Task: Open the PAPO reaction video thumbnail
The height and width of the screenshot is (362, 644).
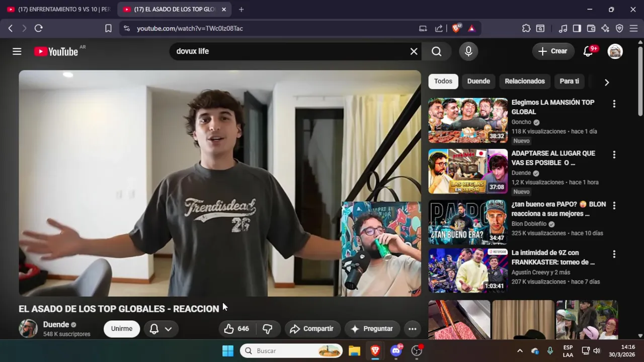Action: coord(468,222)
